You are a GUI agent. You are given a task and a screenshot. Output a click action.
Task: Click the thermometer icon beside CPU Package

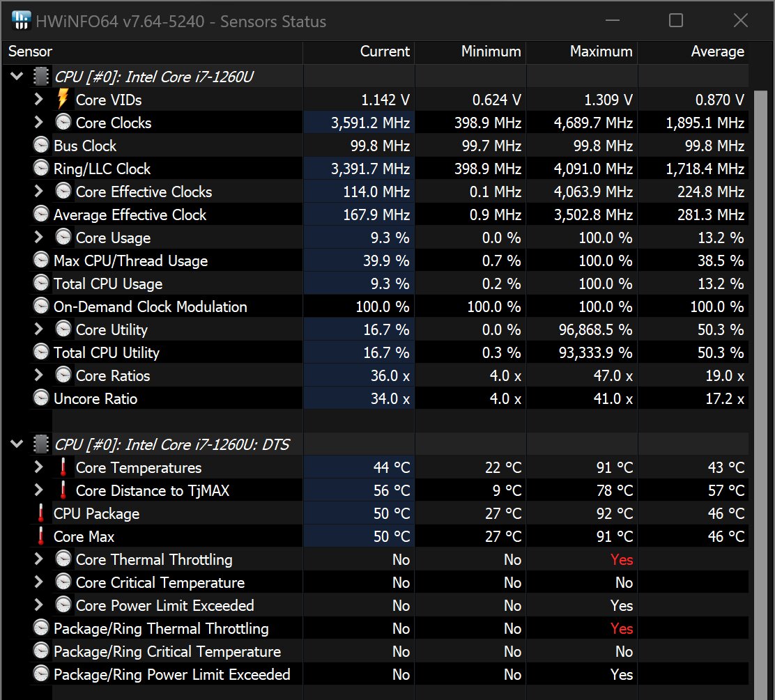coord(41,513)
